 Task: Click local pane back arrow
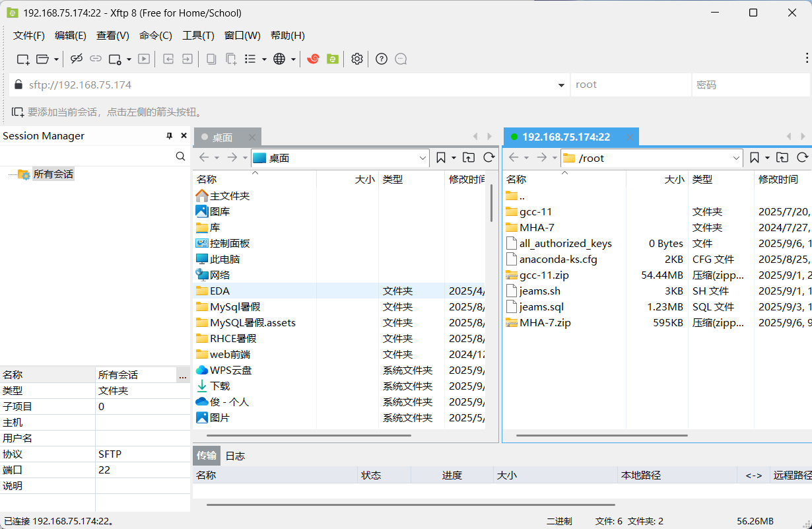204,158
